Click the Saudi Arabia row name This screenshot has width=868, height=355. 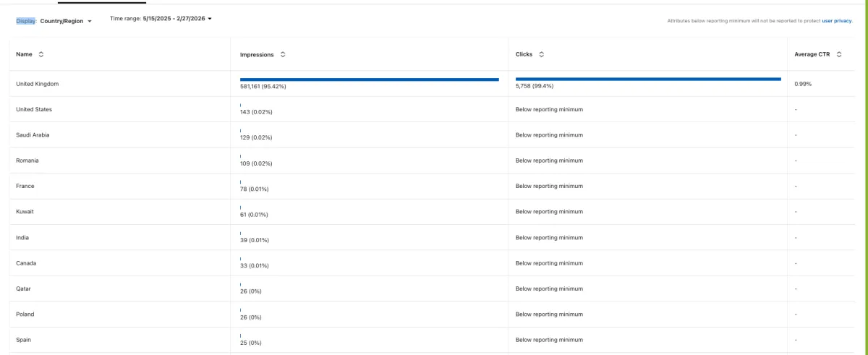[x=33, y=135]
